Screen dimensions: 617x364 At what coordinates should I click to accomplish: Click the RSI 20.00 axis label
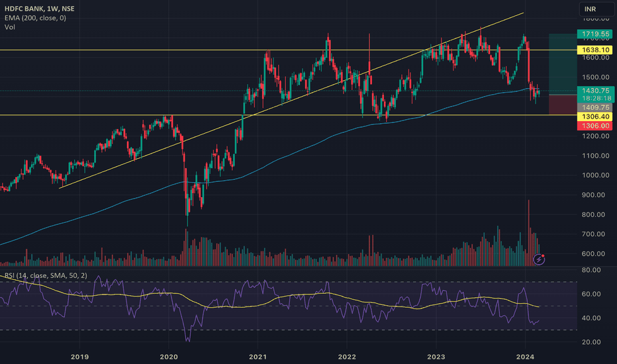tap(591, 342)
